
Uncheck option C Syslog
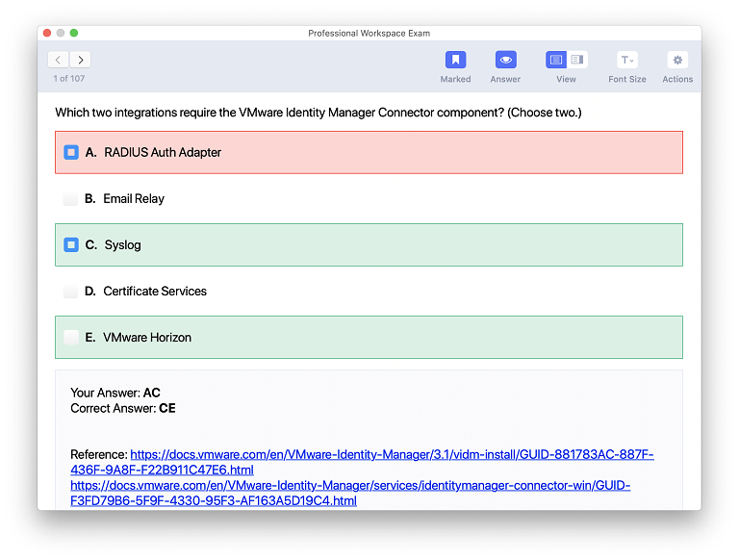[71, 244]
